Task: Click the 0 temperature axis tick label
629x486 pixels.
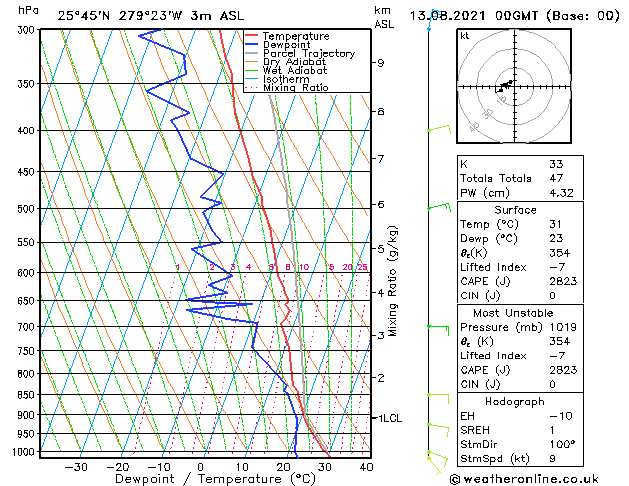Action: [201, 467]
